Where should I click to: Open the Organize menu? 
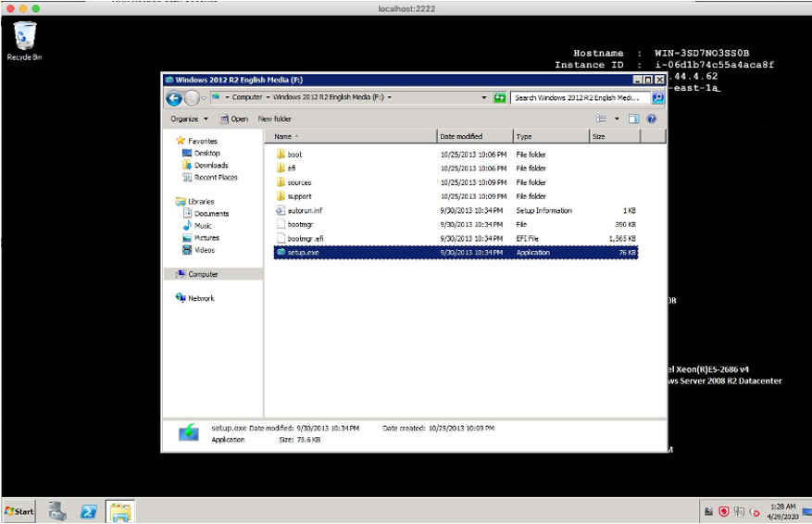coord(189,119)
